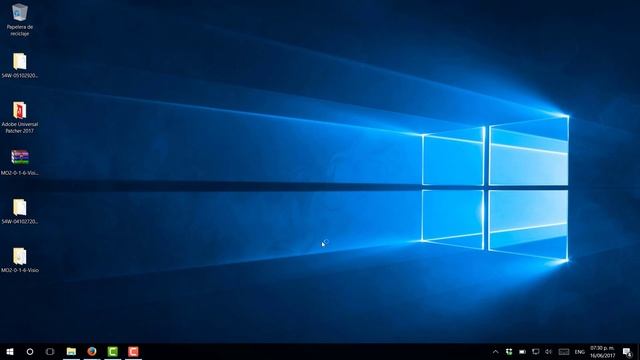The image size is (640, 360).
Task: Select the MD2-0-1-6 WinRAR archive icon
Action: pyautogui.click(x=20, y=162)
